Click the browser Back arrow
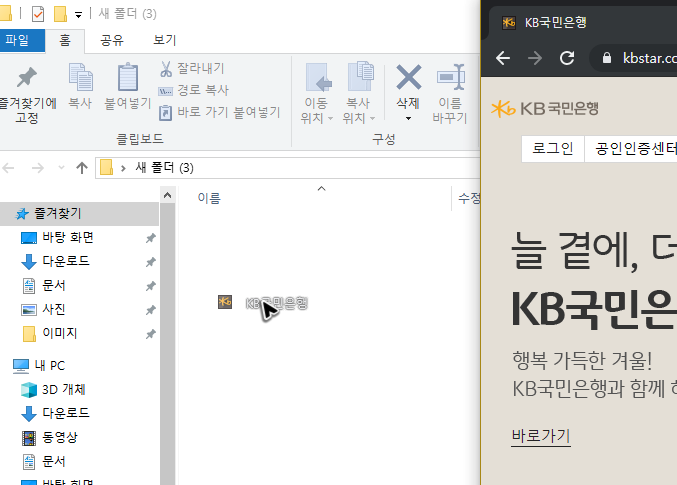Image resolution: width=677 pixels, height=485 pixels. 503,58
